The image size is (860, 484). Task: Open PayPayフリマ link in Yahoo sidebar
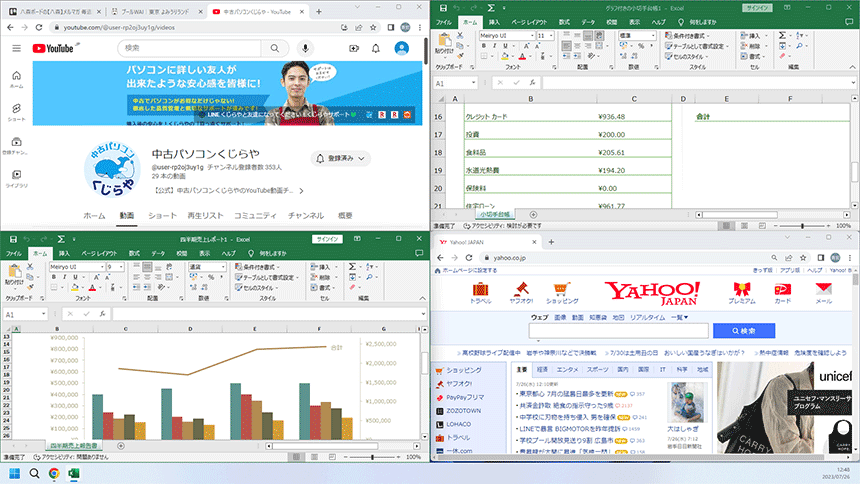coord(465,397)
